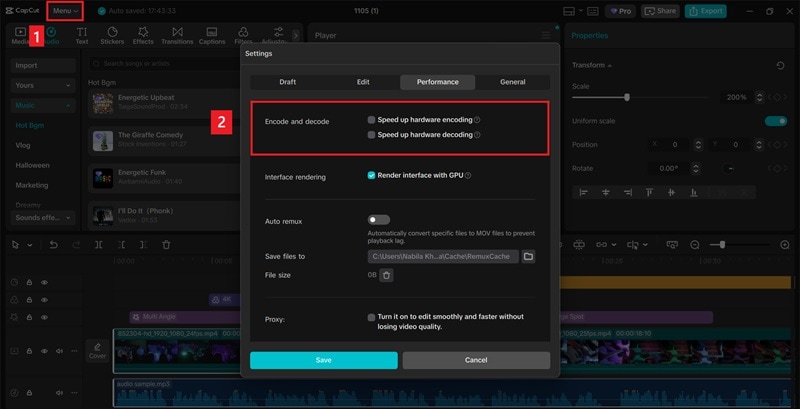Click the main track magnet icon
Viewport: 800px width, 409px height.
click(x=579, y=245)
